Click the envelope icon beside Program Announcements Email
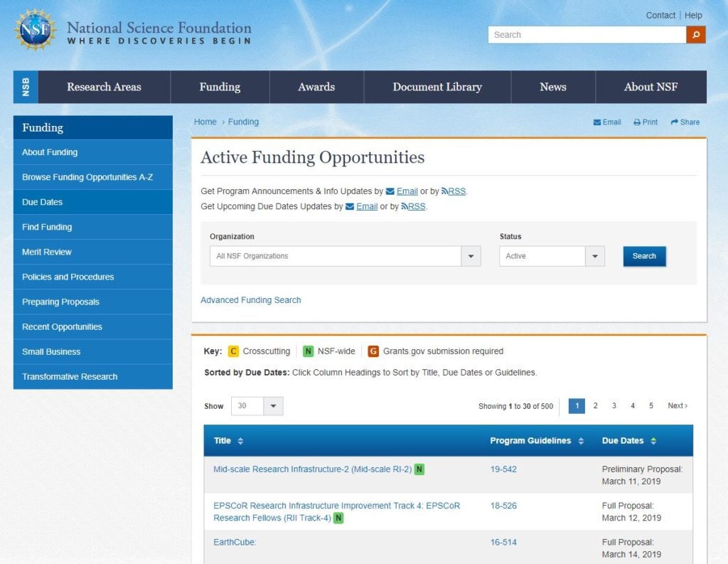728x564 pixels. pyautogui.click(x=390, y=191)
